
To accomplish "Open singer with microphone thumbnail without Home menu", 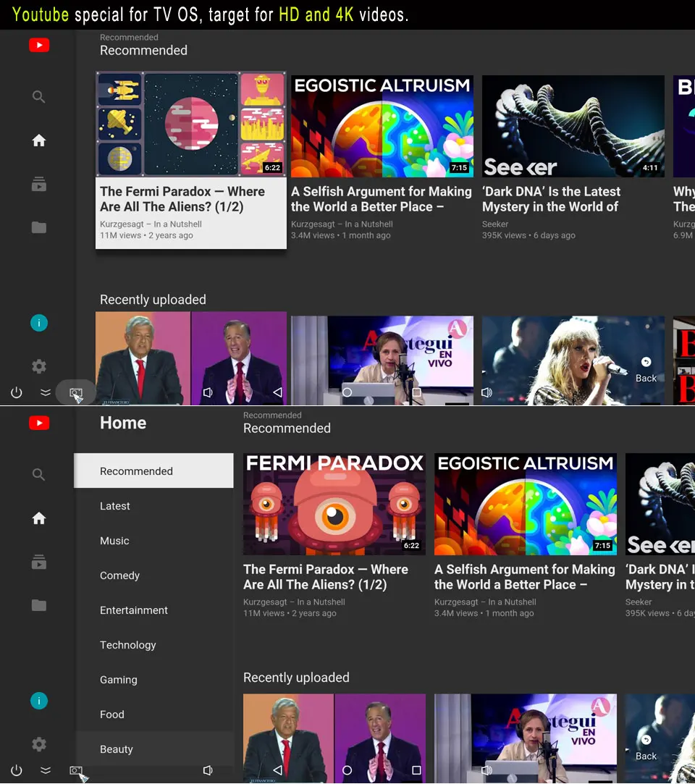I will click(x=573, y=360).
